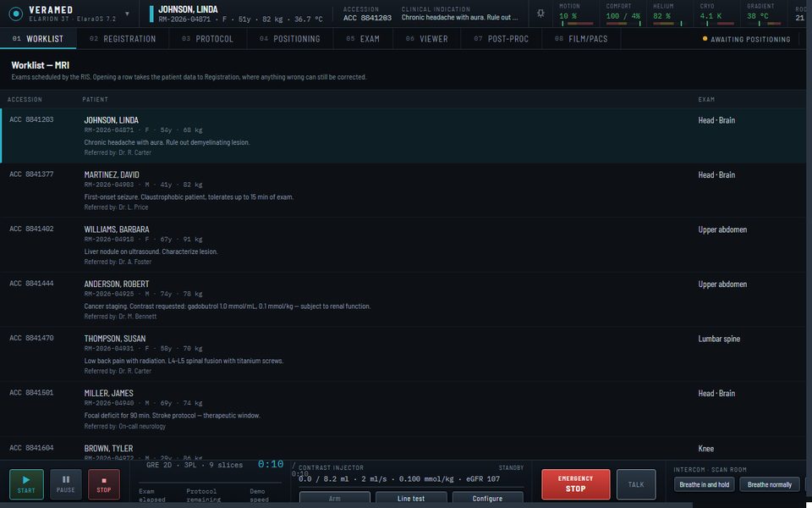
Task: Click accession ACC 8841470
Action: [31, 338]
